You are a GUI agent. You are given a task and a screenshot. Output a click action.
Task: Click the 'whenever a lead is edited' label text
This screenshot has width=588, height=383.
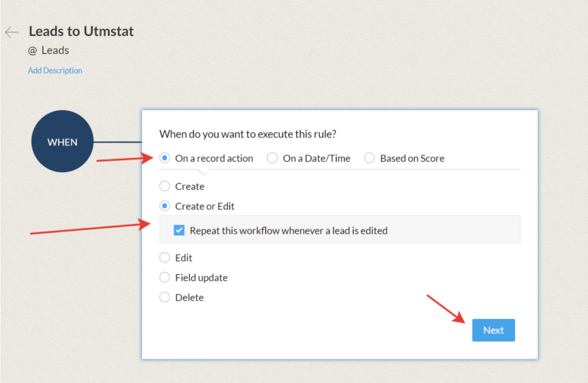[x=323, y=230]
